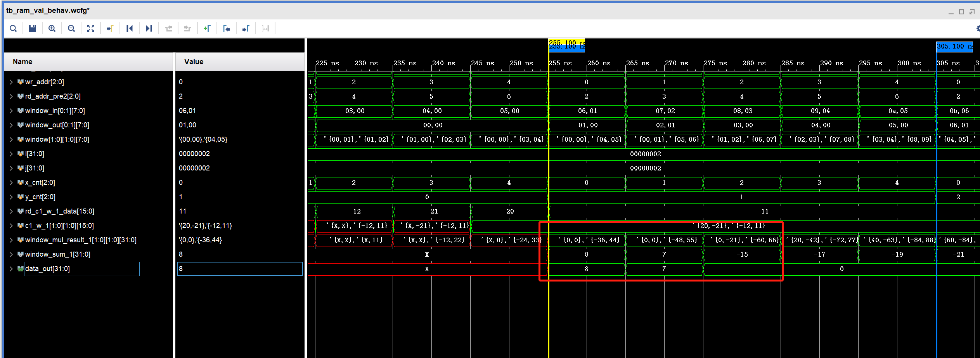
Task: Expand the window_in[0:1][7:0] bus
Action: (11, 111)
